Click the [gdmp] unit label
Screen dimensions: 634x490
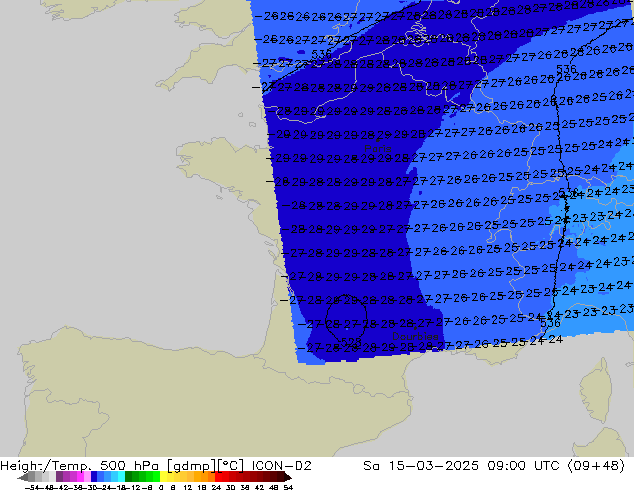click(x=192, y=466)
